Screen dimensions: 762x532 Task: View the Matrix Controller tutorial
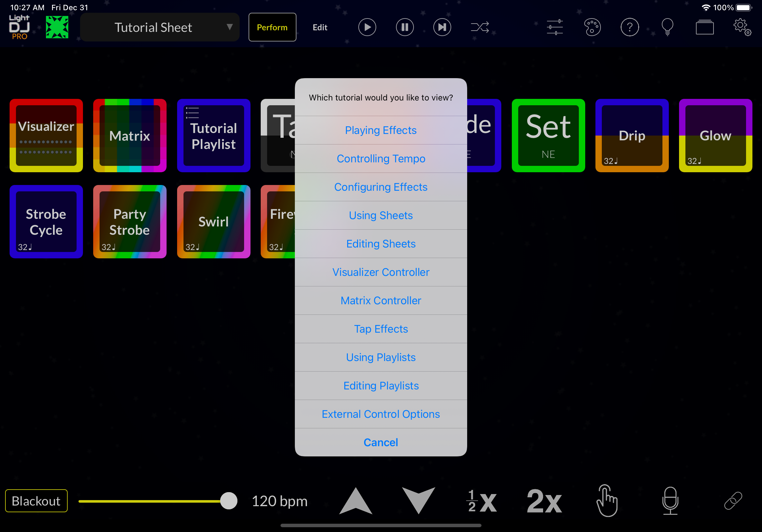[x=381, y=300]
